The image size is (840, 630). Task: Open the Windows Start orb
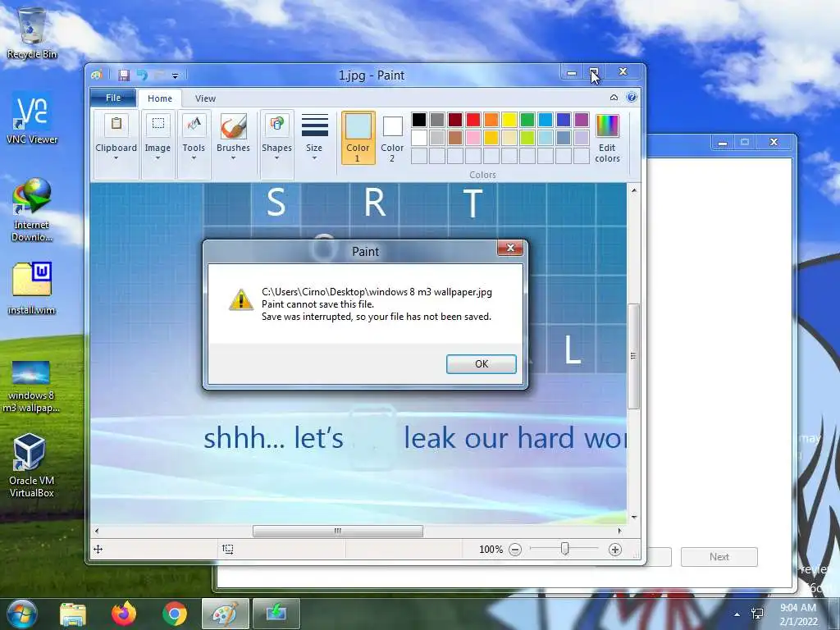tap(21, 614)
